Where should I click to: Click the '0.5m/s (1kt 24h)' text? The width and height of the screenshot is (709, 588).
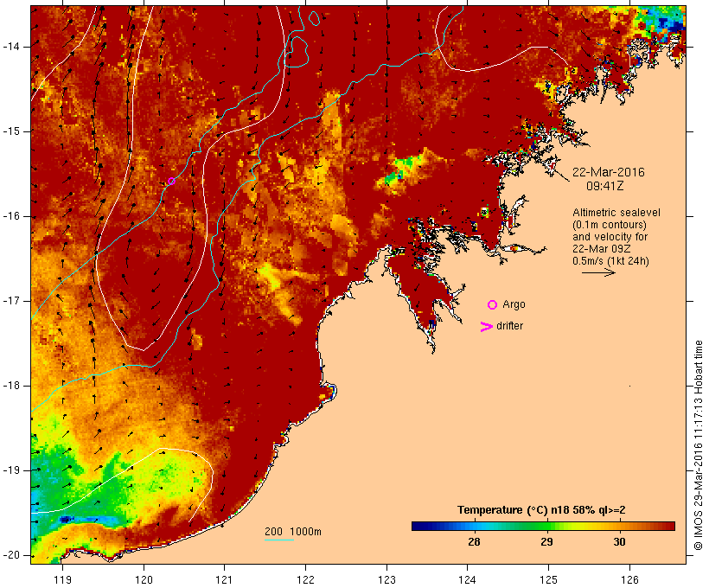pos(610,261)
